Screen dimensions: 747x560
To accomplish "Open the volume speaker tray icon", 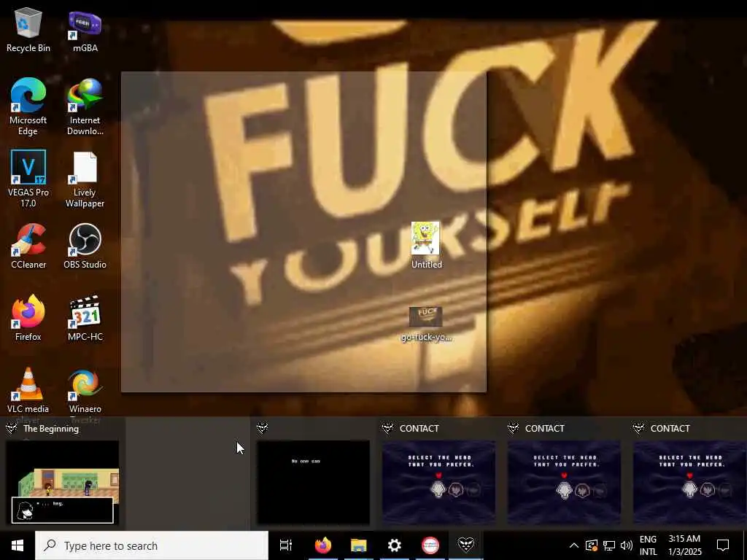I will pyautogui.click(x=627, y=545).
